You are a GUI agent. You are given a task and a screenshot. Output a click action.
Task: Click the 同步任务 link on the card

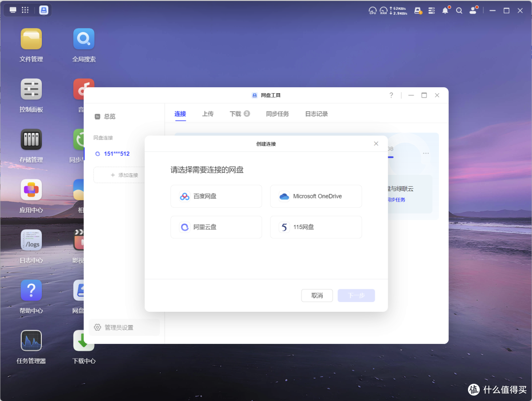[396, 200]
